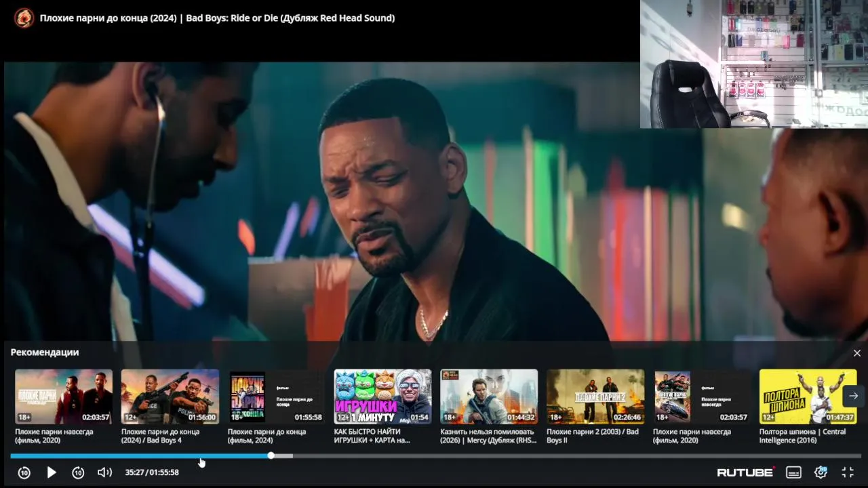The width and height of the screenshot is (868, 488).
Task: Click the Рекомендации heading
Action: pos(45,352)
